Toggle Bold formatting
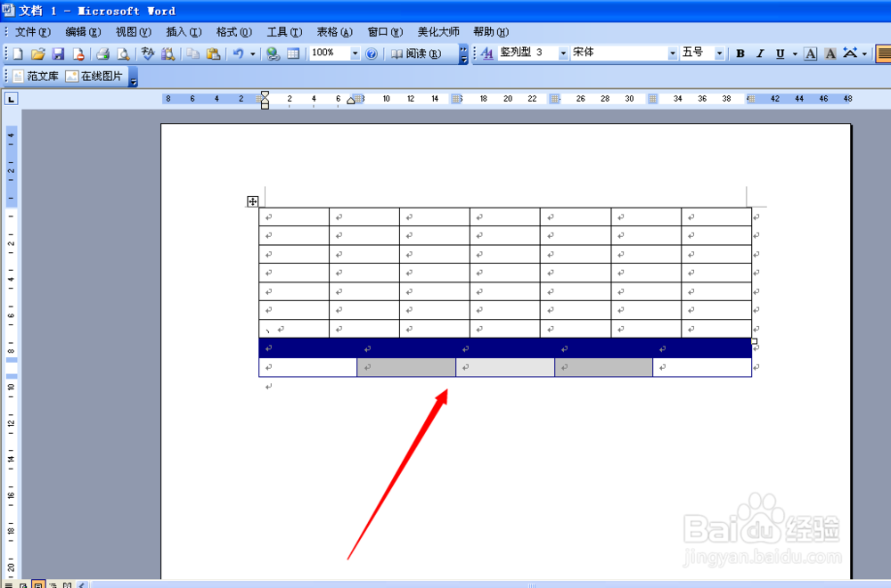Viewport: 891px width, 588px height. tap(740, 54)
